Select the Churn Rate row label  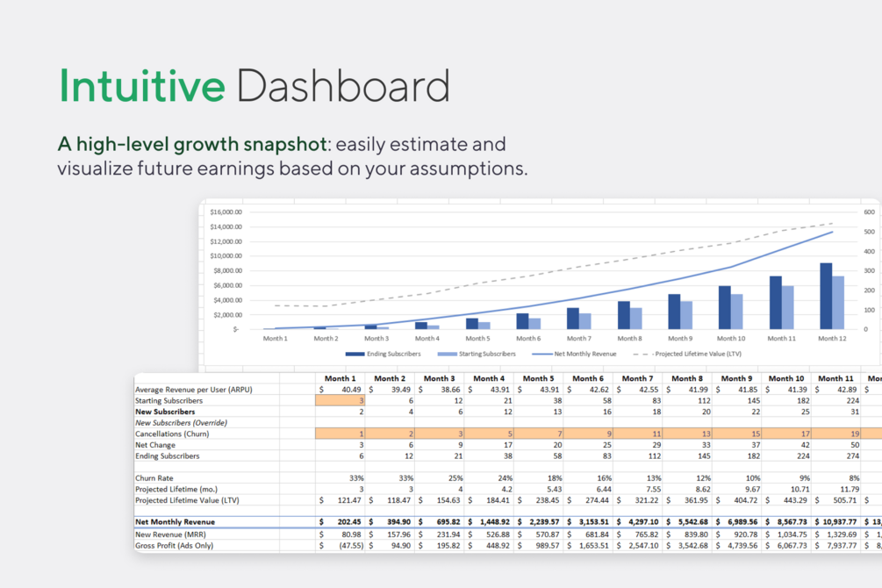[x=154, y=478]
